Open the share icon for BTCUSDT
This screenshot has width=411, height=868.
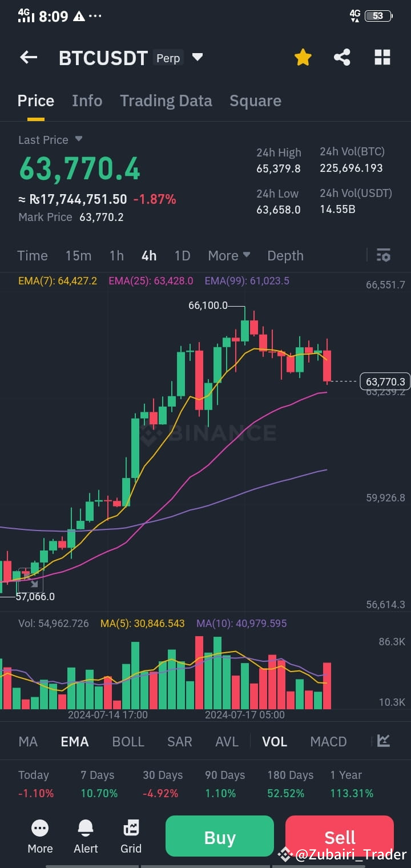click(342, 57)
